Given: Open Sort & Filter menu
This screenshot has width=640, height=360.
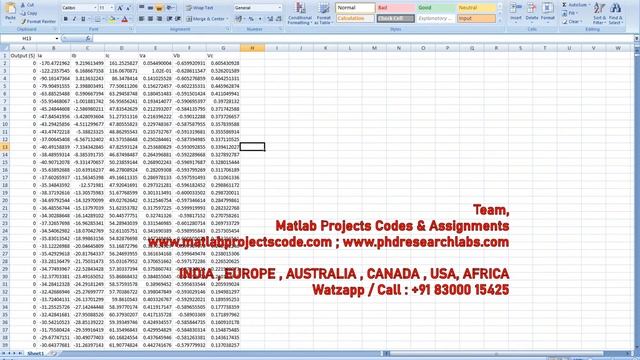Looking at the screenshot, I should (x=599, y=13).
